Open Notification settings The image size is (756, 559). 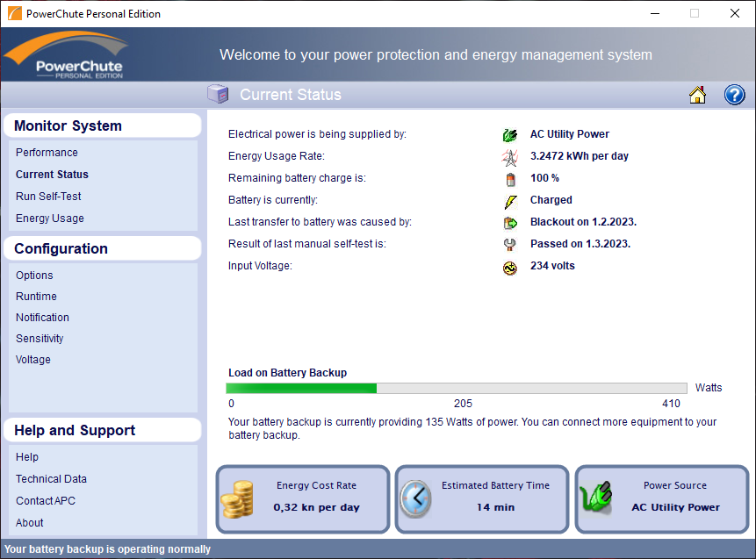(42, 318)
